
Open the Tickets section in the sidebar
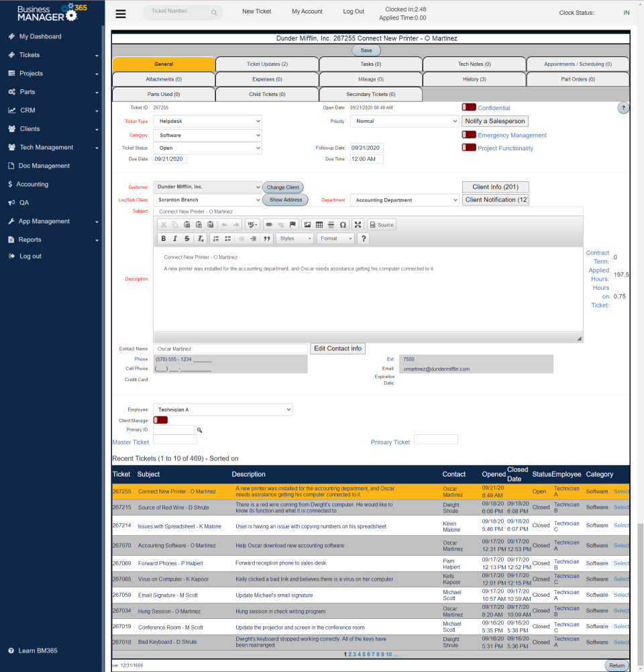pos(30,54)
